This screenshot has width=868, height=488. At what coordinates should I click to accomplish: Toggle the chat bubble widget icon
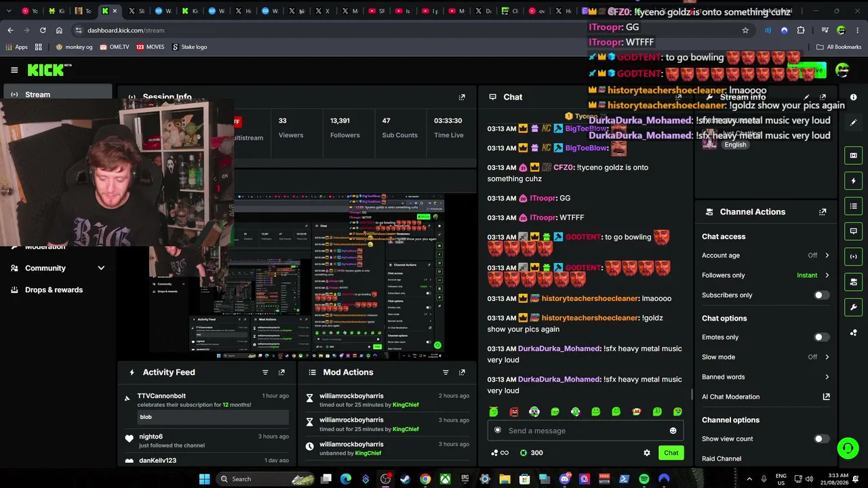click(853, 231)
